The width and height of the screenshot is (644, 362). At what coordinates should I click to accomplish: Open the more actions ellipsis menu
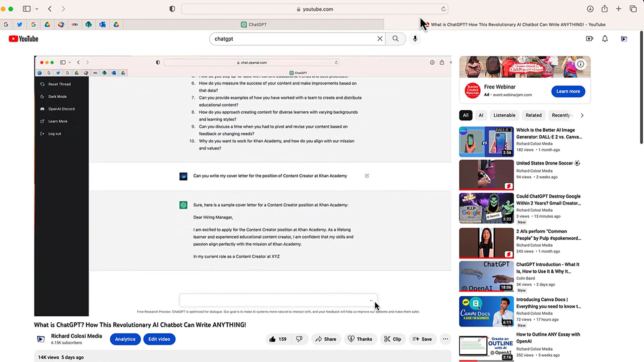pos(445,339)
